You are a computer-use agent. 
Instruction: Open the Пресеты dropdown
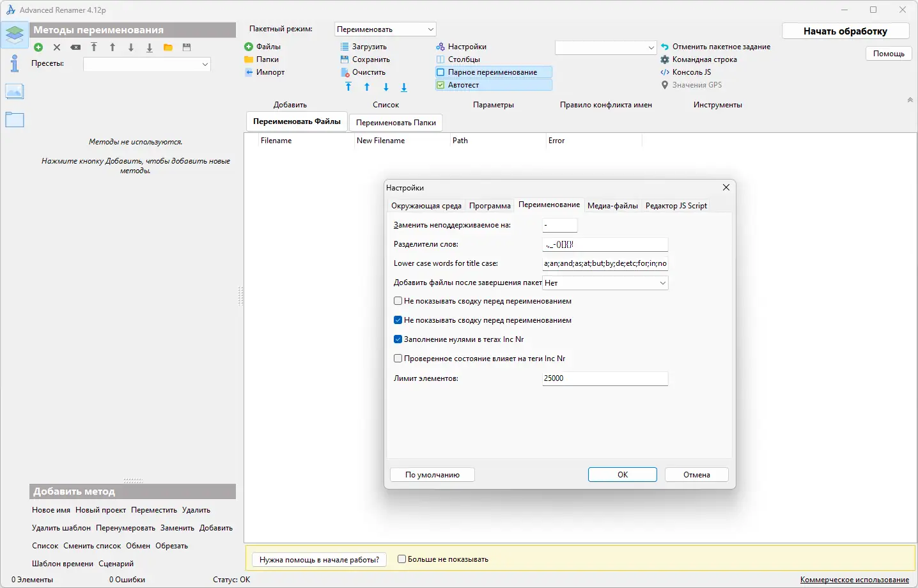[x=147, y=64]
